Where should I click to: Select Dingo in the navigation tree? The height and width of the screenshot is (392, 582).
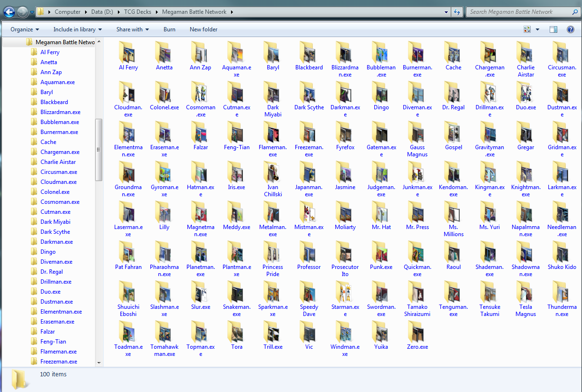pyautogui.click(x=48, y=252)
